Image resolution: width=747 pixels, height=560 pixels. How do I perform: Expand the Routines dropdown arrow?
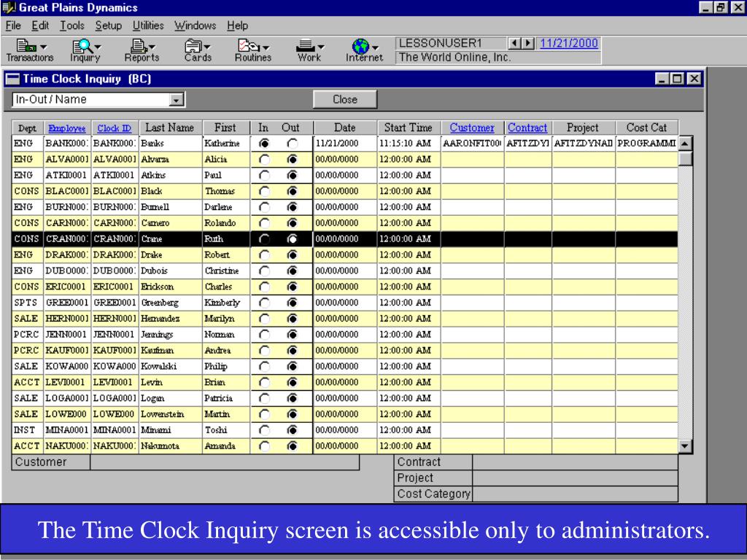[266, 47]
